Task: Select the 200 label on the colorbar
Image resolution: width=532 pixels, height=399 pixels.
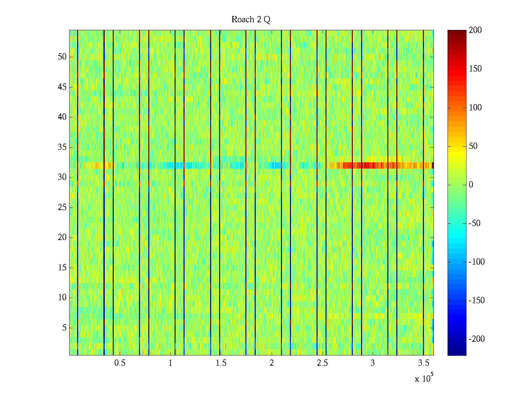Action: coord(475,30)
